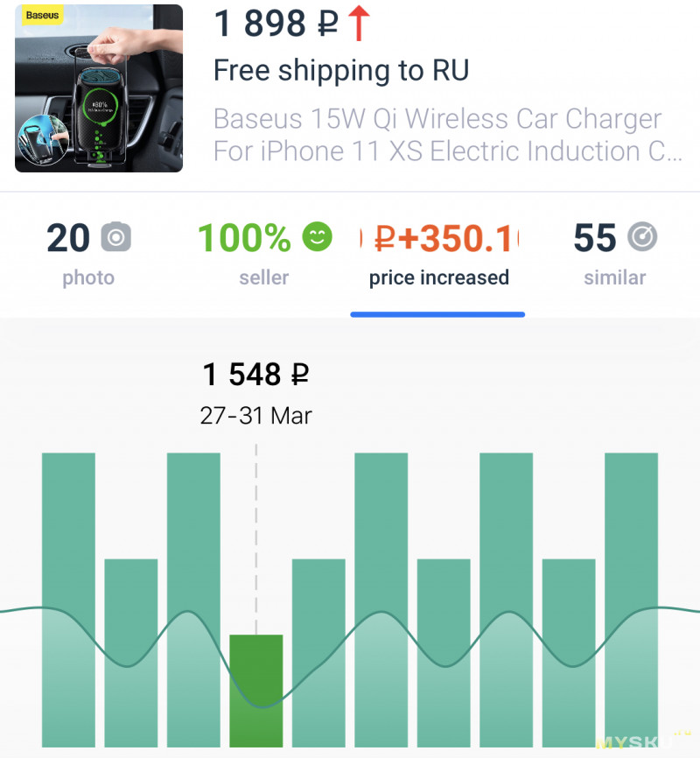Select the second shorter bar in price chart
Viewport: 700px width, 758px height.
[x=318, y=653]
